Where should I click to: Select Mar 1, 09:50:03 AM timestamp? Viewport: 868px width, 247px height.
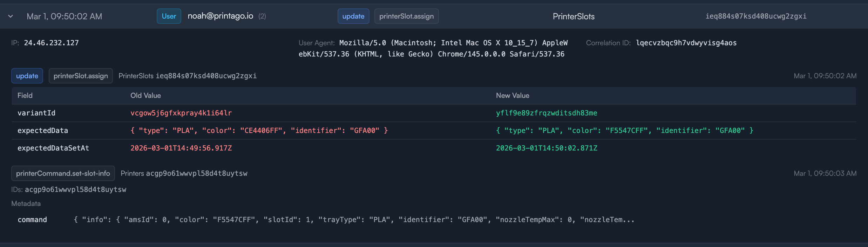click(x=825, y=173)
